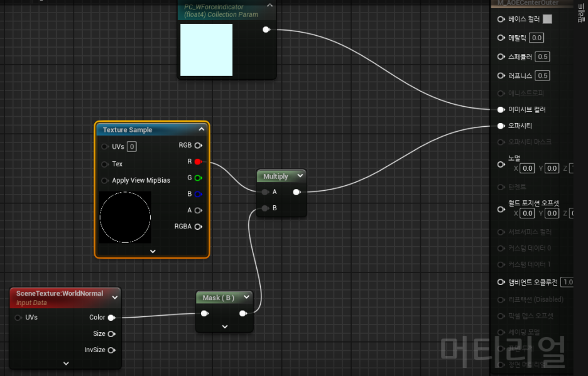Click the Tex input pin
This screenshot has width=588, height=376.
click(x=105, y=164)
